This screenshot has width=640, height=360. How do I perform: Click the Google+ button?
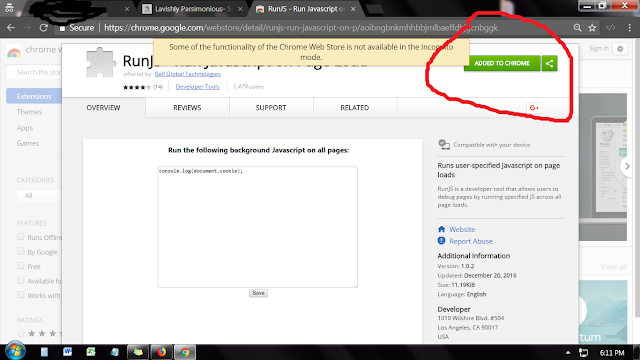click(534, 108)
